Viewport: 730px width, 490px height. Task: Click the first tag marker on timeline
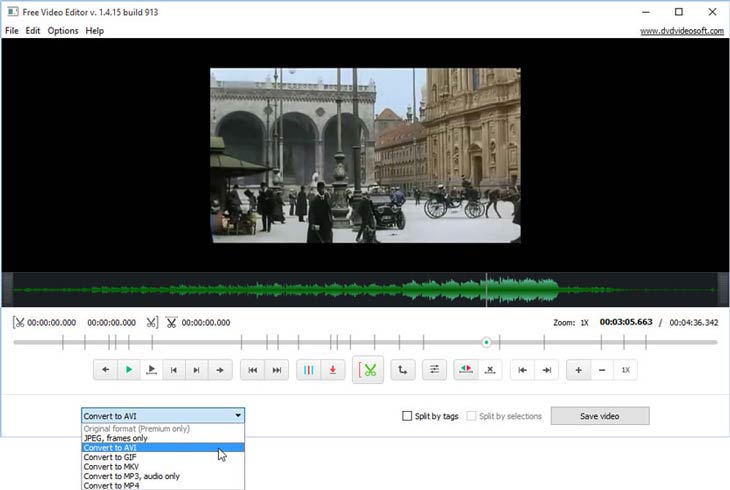pos(63,342)
